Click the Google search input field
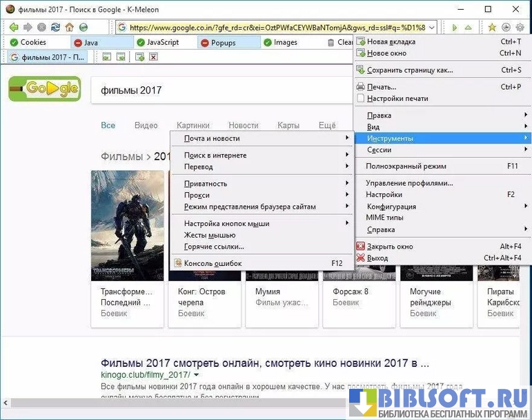Image resolution: width=532 pixels, height=420 pixels. (x=221, y=90)
